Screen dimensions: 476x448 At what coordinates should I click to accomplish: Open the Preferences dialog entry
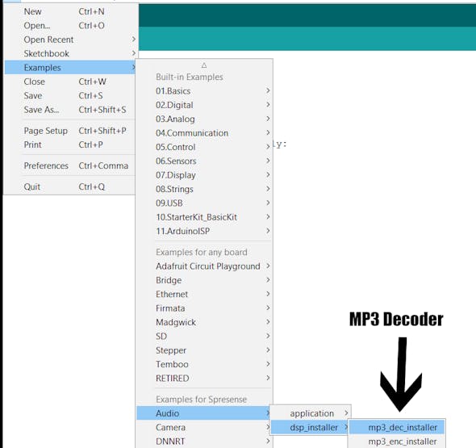point(70,165)
